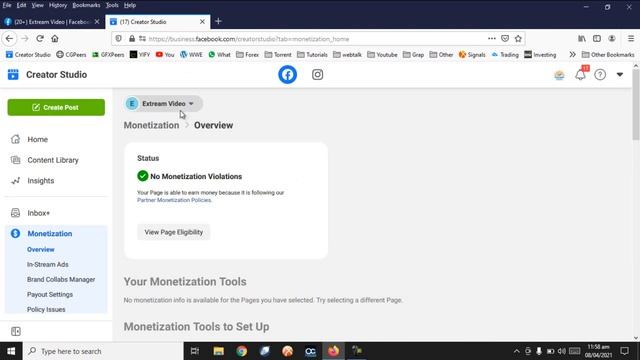Collapse the sidebar with the panel icon
Image resolution: width=640 pixels, height=360 pixels.
(16, 331)
